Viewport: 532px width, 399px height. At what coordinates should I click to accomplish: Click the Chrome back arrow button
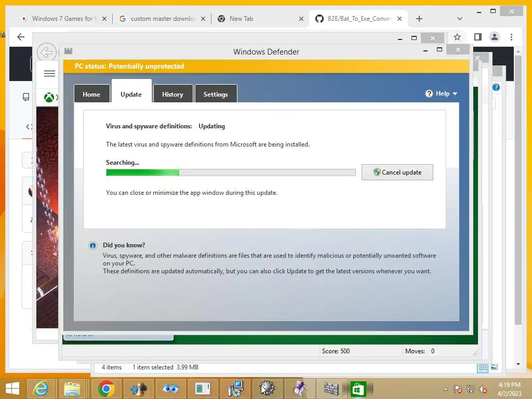coord(21,37)
